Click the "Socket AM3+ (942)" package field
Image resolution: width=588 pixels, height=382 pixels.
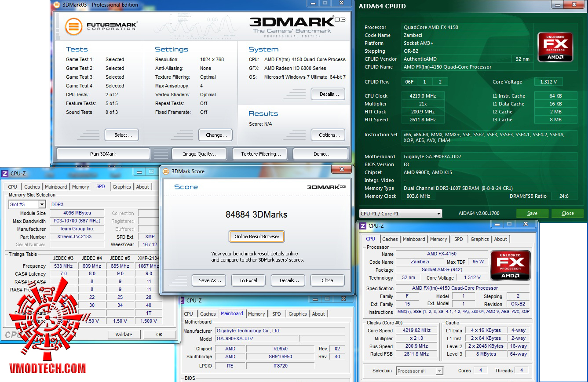click(442, 269)
